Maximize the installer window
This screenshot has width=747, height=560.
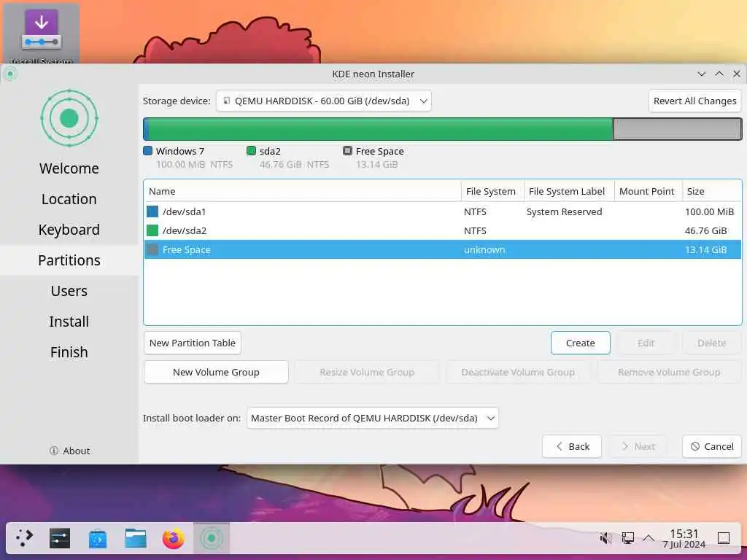[x=719, y=74]
